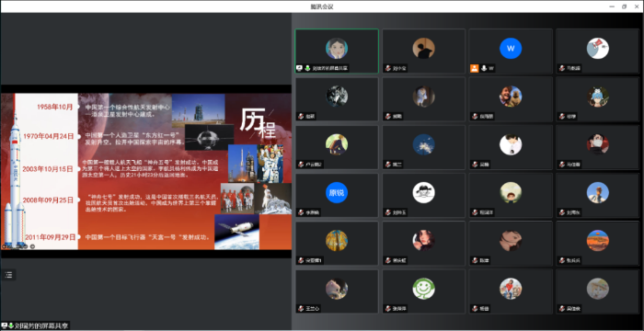Select the blue W avatar
The image size is (644, 331).
[x=511, y=49]
